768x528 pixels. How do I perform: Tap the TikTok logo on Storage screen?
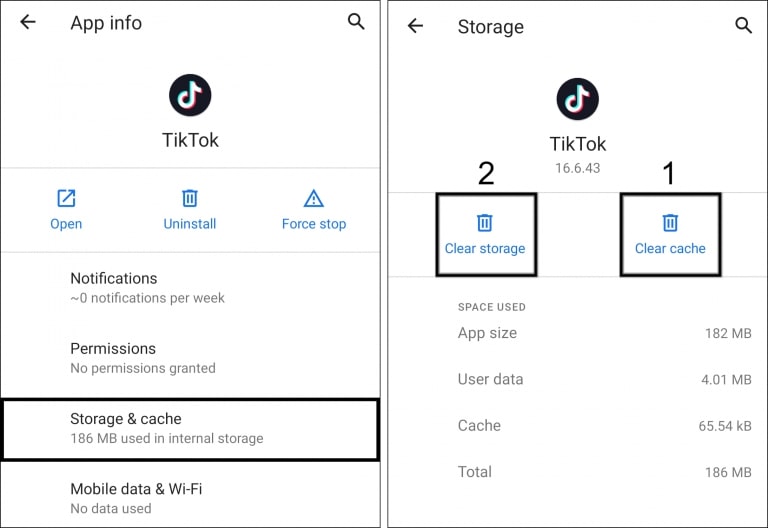(x=577, y=99)
